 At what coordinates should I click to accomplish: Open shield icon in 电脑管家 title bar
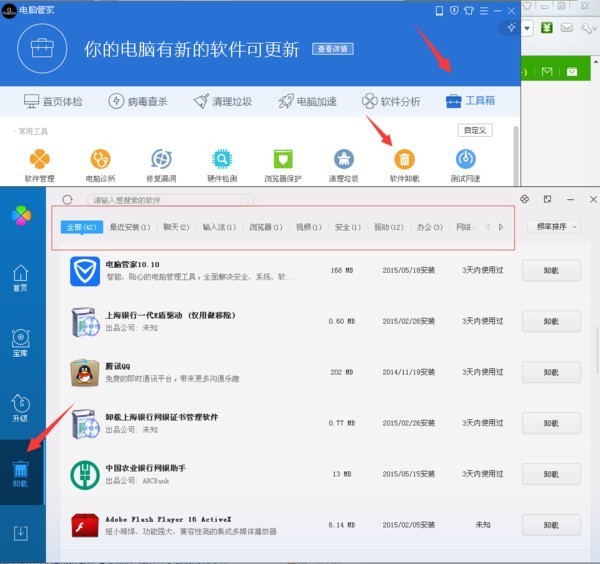point(454,11)
